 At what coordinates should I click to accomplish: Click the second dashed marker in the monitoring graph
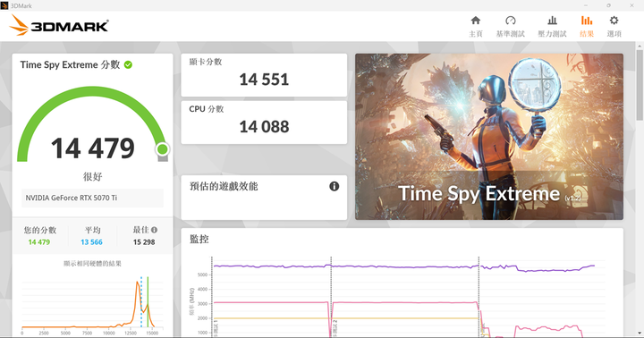(331, 297)
